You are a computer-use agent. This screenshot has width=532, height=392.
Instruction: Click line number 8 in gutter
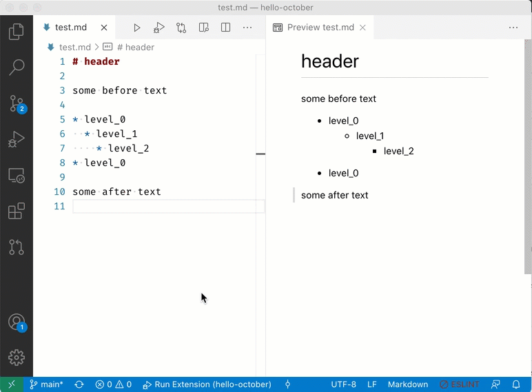pyautogui.click(x=62, y=163)
